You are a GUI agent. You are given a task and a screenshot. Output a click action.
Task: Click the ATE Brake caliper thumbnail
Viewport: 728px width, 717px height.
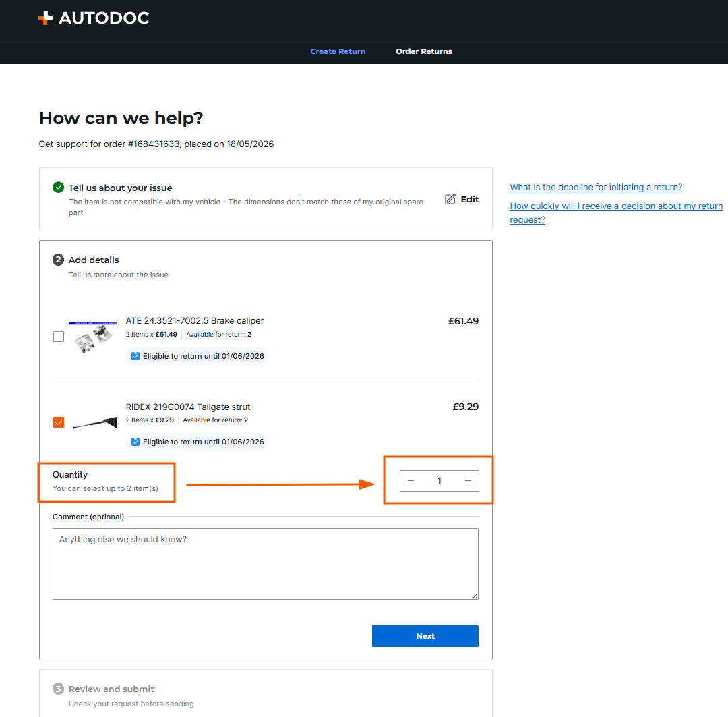point(93,337)
